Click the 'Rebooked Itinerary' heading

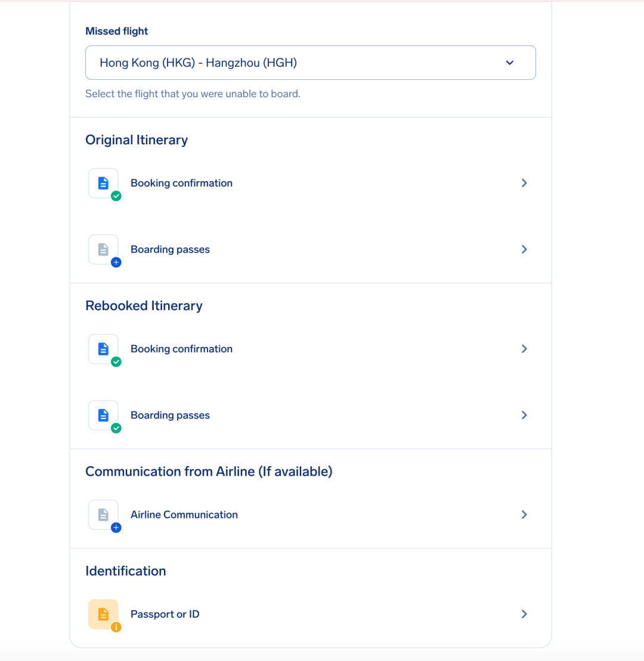[144, 306]
